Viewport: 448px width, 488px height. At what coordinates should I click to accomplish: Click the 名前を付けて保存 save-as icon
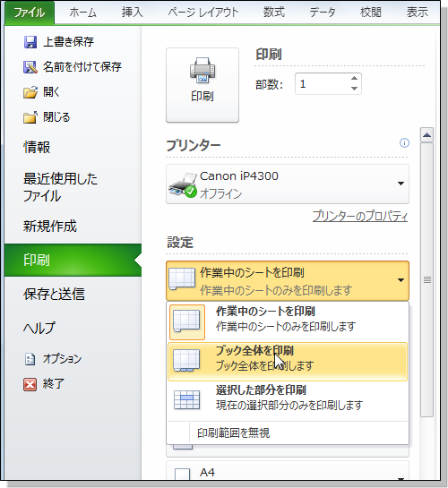click(30, 67)
